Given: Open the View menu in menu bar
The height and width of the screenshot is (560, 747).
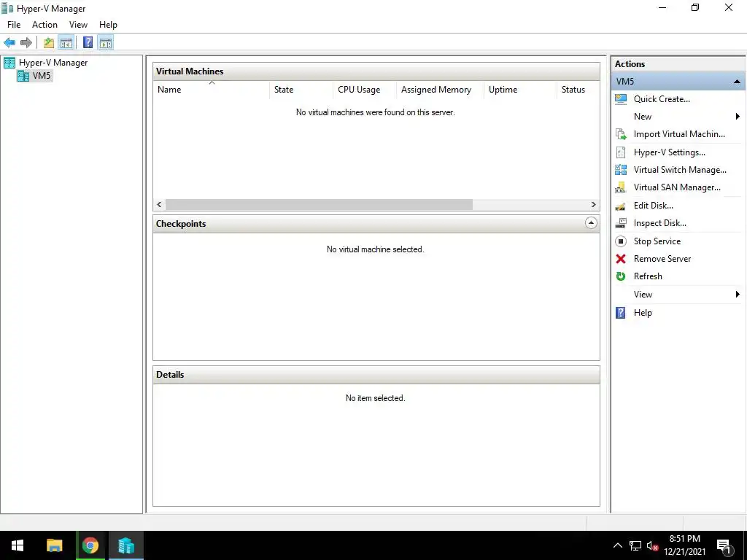Looking at the screenshot, I should 78,25.
